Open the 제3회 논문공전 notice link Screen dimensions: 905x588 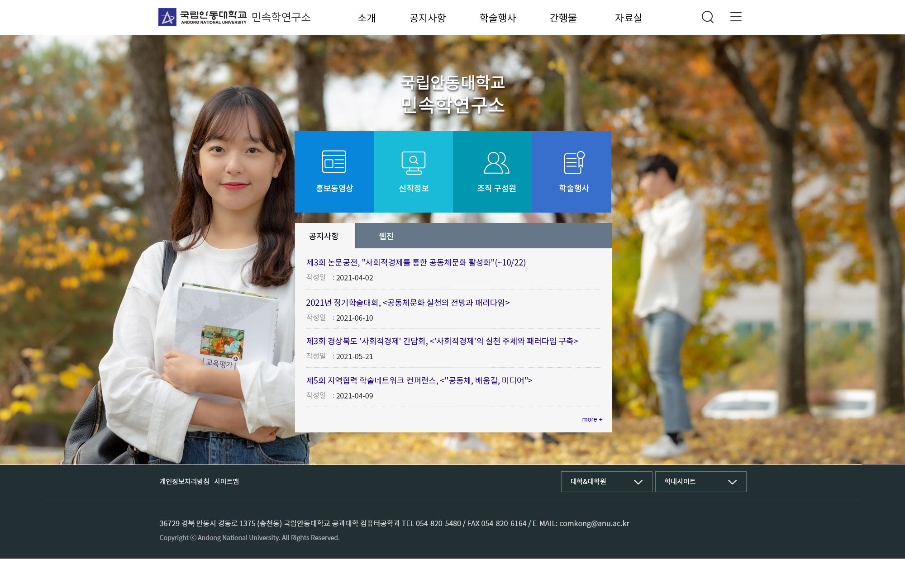click(416, 262)
